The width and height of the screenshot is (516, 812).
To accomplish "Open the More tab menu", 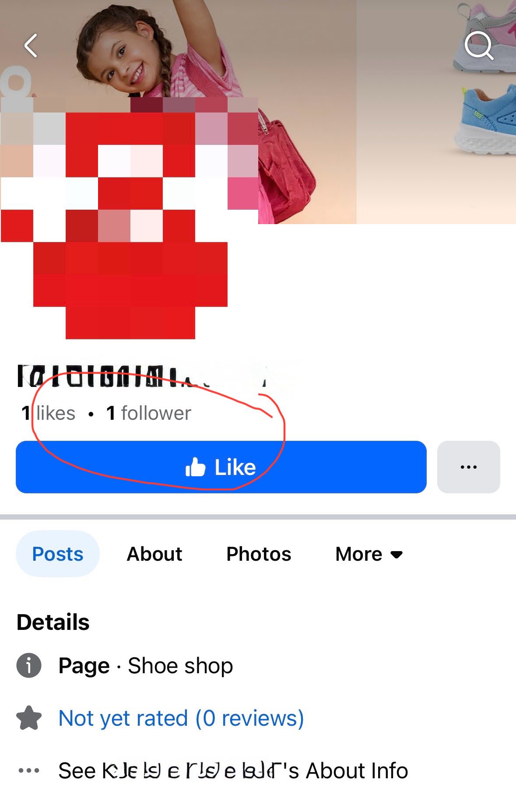I will (369, 554).
